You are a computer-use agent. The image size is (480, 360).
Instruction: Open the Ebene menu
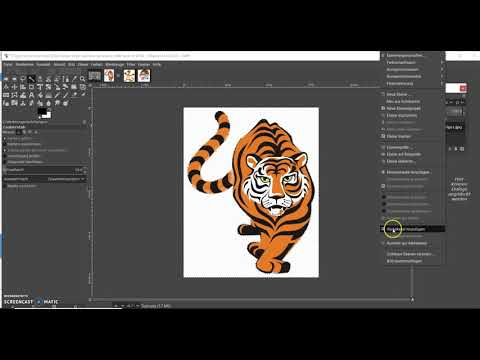83,64
